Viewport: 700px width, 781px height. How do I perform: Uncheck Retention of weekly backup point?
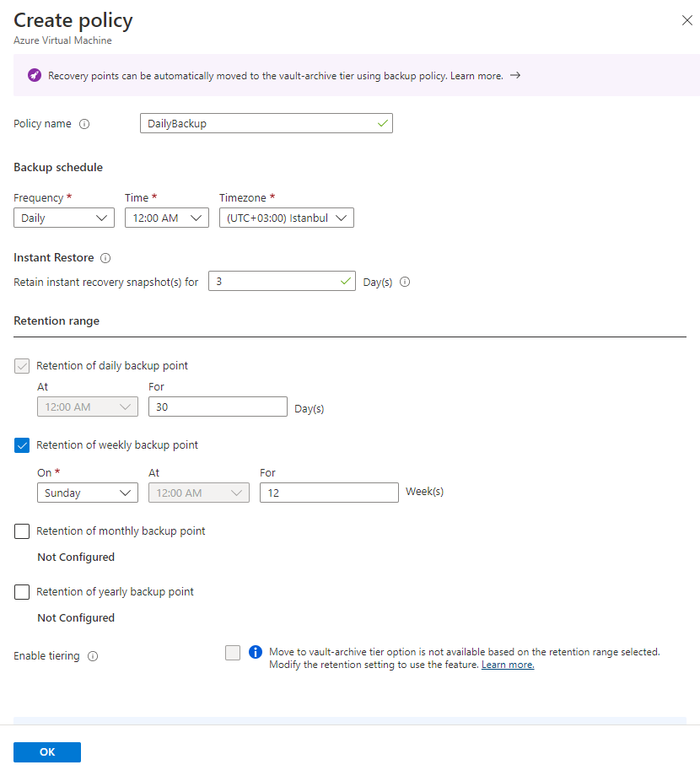[22, 445]
